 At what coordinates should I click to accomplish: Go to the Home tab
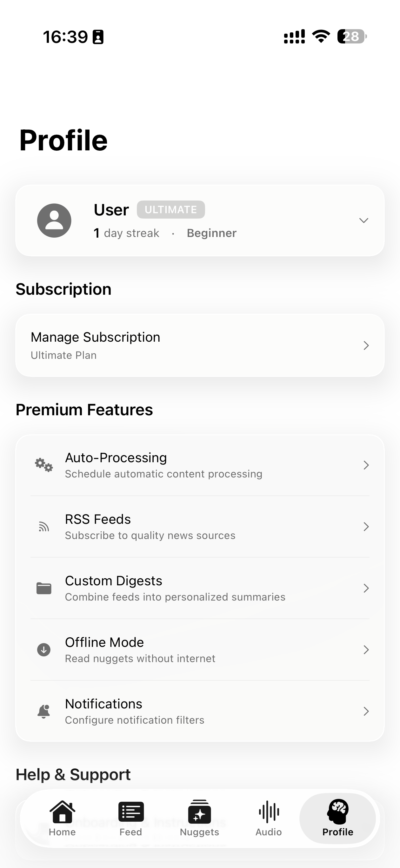[63, 818]
